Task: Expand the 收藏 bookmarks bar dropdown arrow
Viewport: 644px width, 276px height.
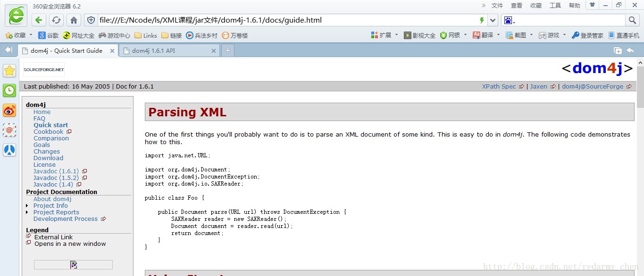Action: [x=31, y=35]
